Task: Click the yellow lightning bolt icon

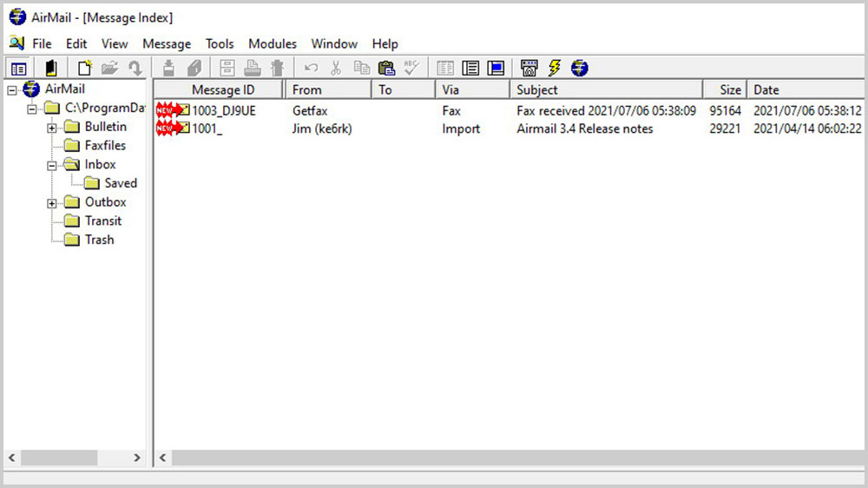Action: 555,68
